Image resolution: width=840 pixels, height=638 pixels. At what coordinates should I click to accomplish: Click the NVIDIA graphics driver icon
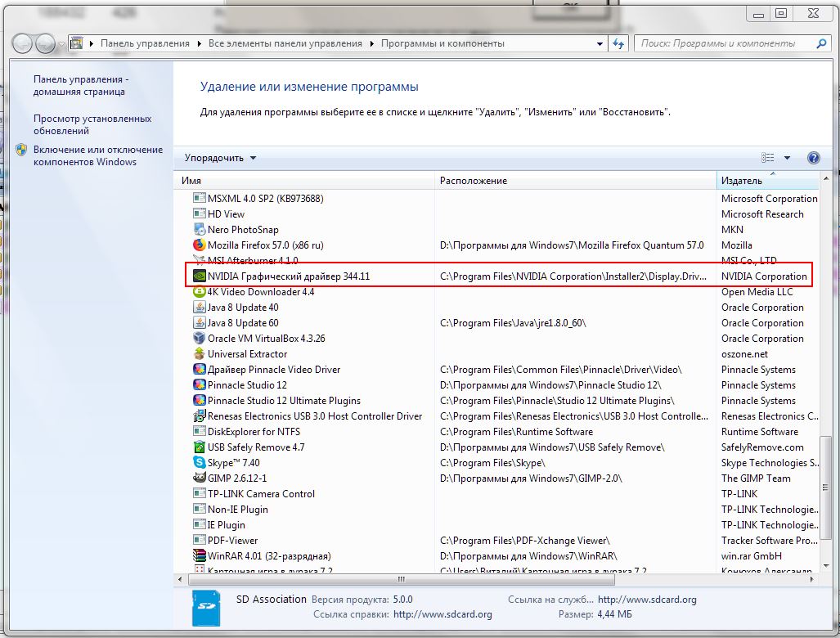(x=200, y=276)
